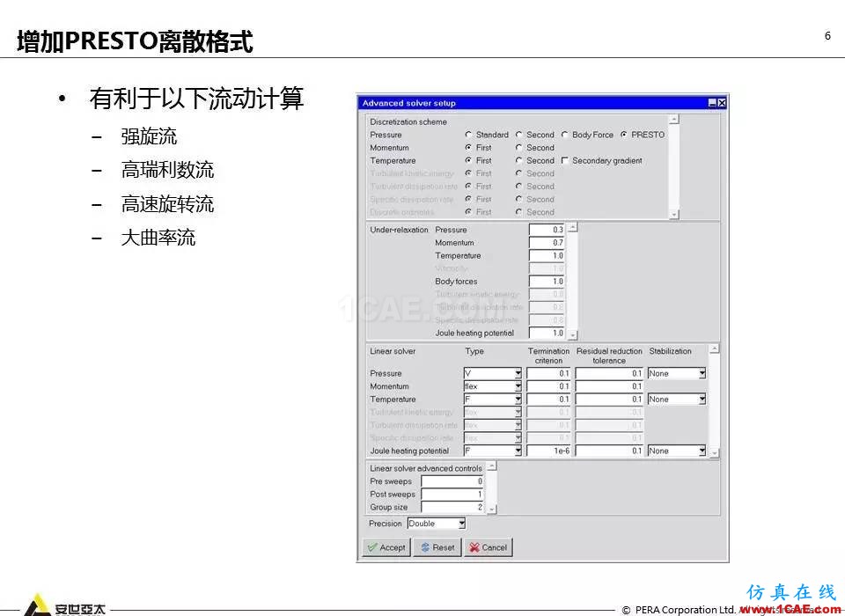
Task: Enable the Secondary gradient checkbox
Action: point(565,161)
